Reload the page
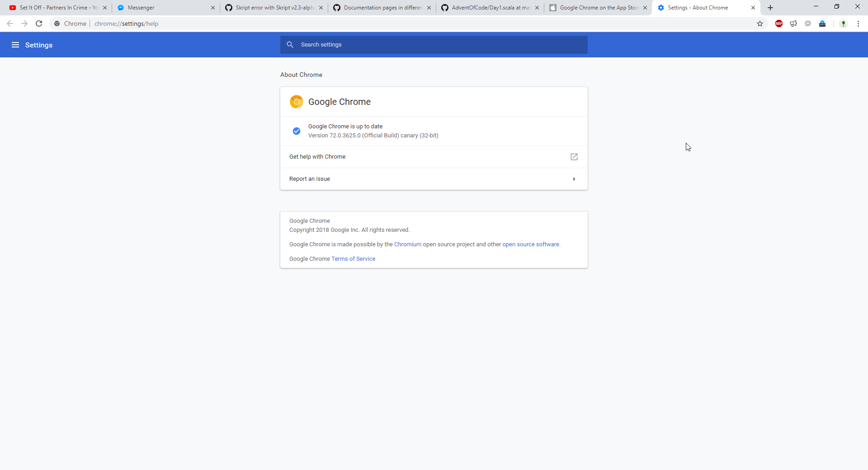This screenshot has width=868, height=470. [39, 23]
